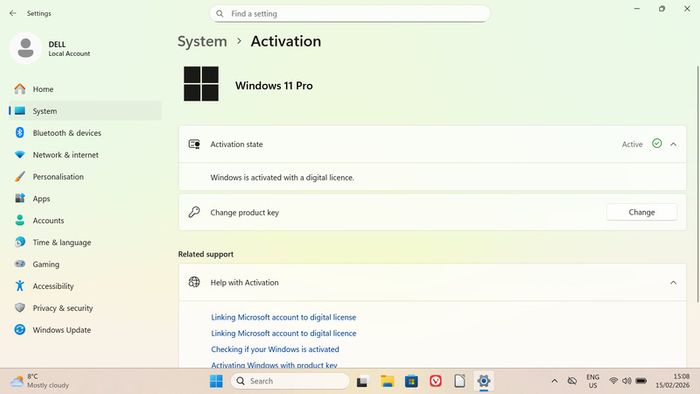Click System in the breadcrumb
Viewport: 700px width, 394px height.
(202, 41)
